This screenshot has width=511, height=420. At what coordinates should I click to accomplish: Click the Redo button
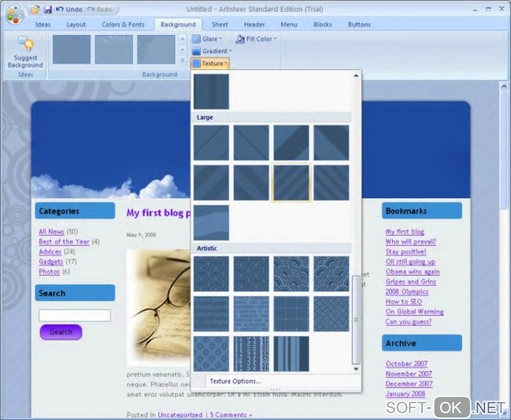pyautogui.click(x=100, y=10)
